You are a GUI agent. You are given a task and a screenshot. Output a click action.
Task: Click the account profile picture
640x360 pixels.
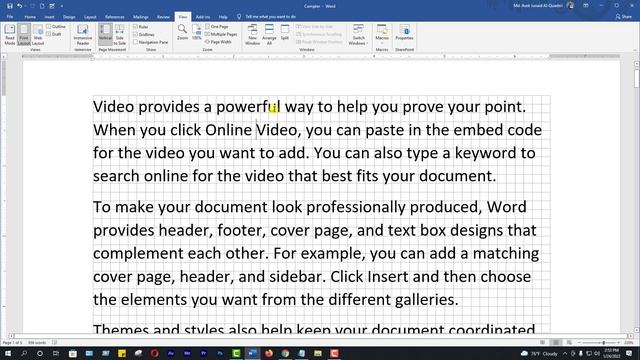coord(570,6)
